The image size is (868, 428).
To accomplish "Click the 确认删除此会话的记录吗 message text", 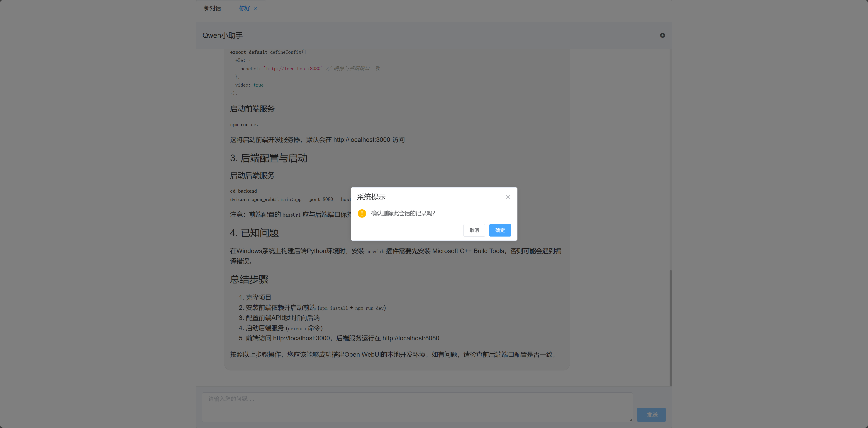I will coord(403,213).
